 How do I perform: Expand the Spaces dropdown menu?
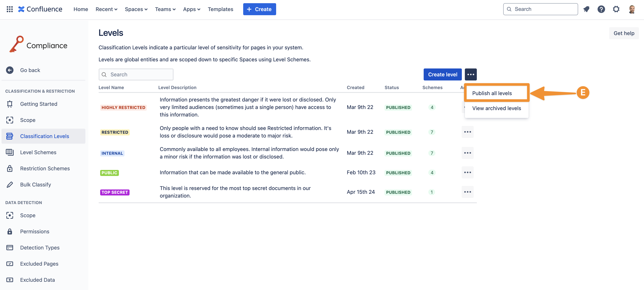coord(136,9)
